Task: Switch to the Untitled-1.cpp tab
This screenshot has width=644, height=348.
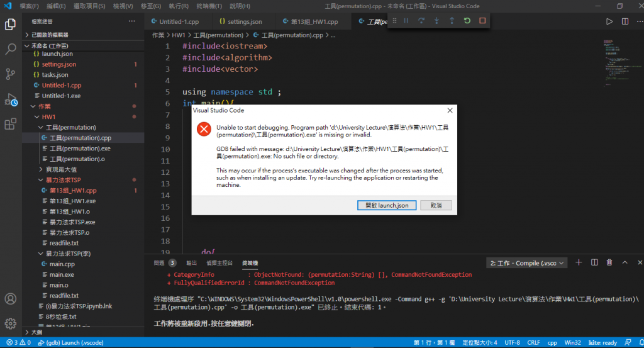Action: (178, 21)
